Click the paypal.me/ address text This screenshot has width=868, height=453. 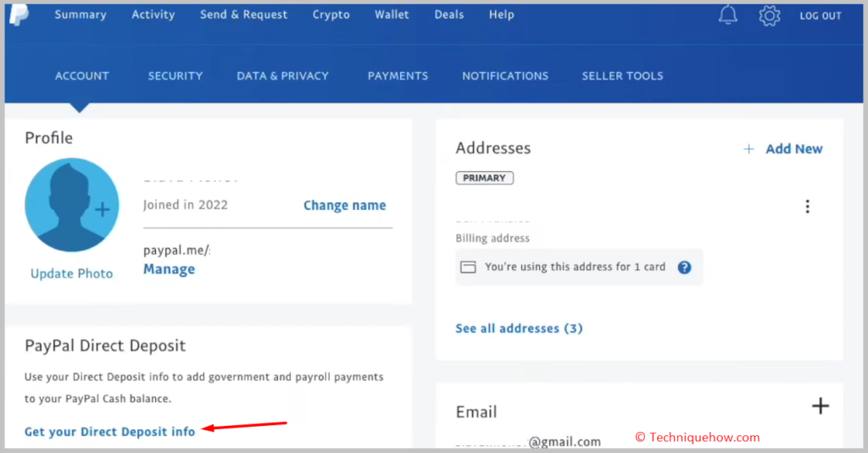[176, 250]
